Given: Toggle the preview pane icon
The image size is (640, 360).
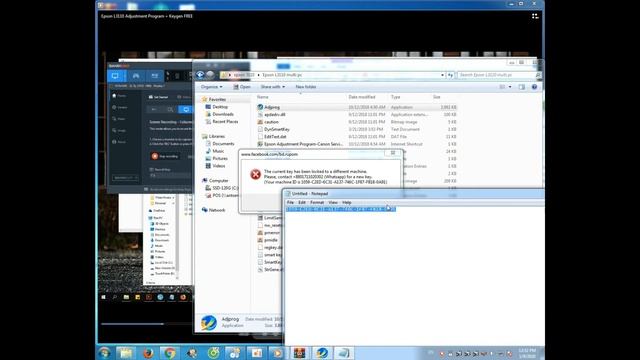Looking at the screenshot, I should (522, 87).
